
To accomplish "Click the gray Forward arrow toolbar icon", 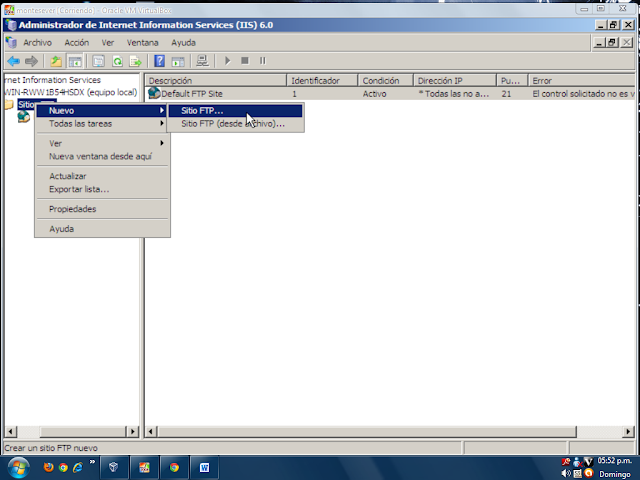I will (31, 61).
